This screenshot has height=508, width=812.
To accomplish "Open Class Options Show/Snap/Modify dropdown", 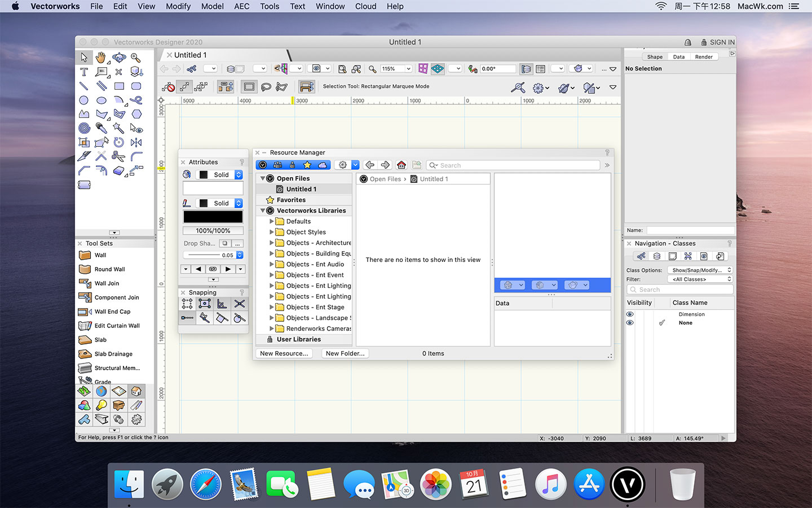I will pos(700,270).
